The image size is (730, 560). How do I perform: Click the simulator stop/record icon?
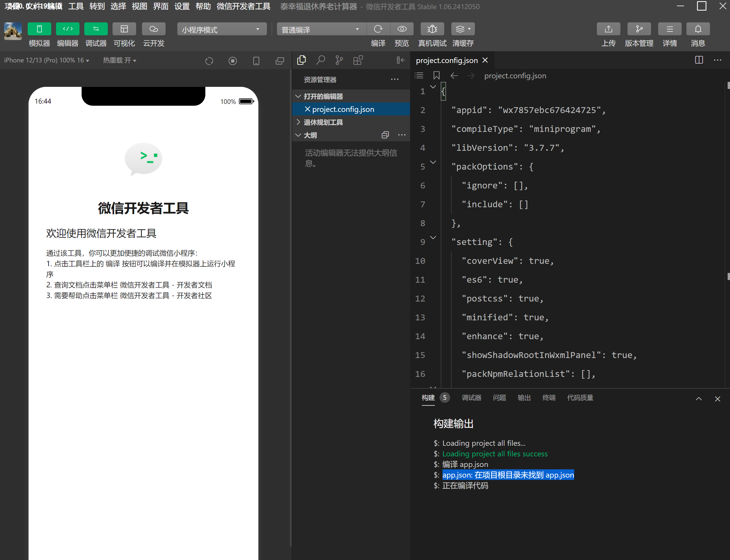click(233, 61)
